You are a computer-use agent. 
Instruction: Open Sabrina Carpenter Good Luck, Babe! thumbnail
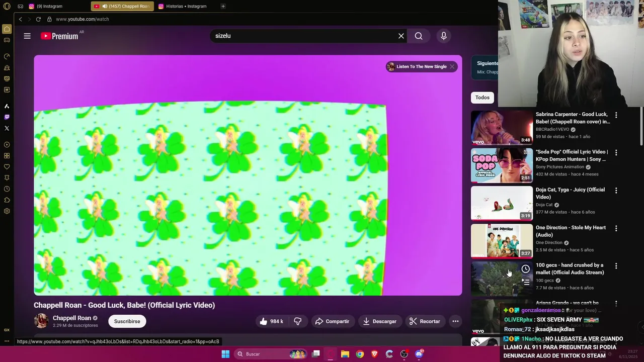click(502, 127)
